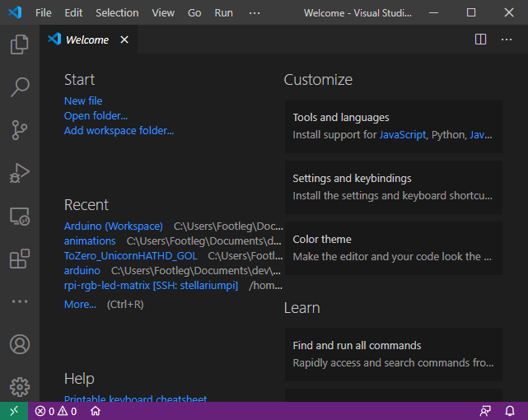Open the View menu
The height and width of the screenshot is (420, 528).
click(163, 13)
